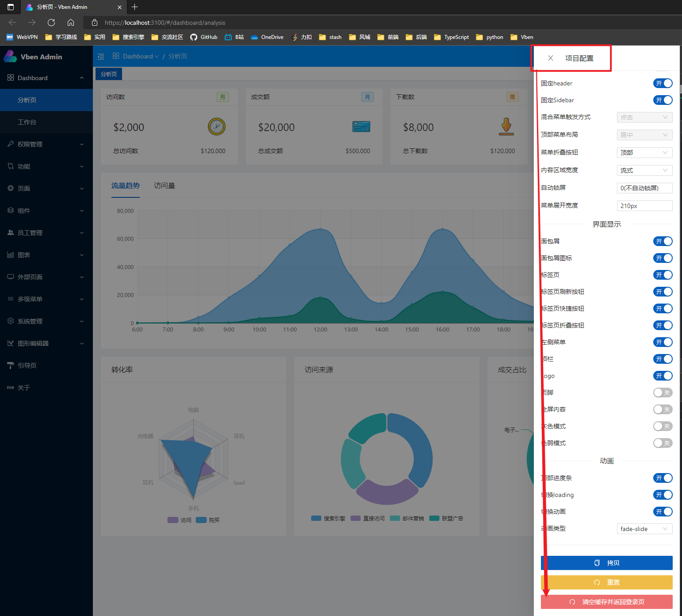
Task: Click the 多级菜单 lines icon
Action: (11, 299)
